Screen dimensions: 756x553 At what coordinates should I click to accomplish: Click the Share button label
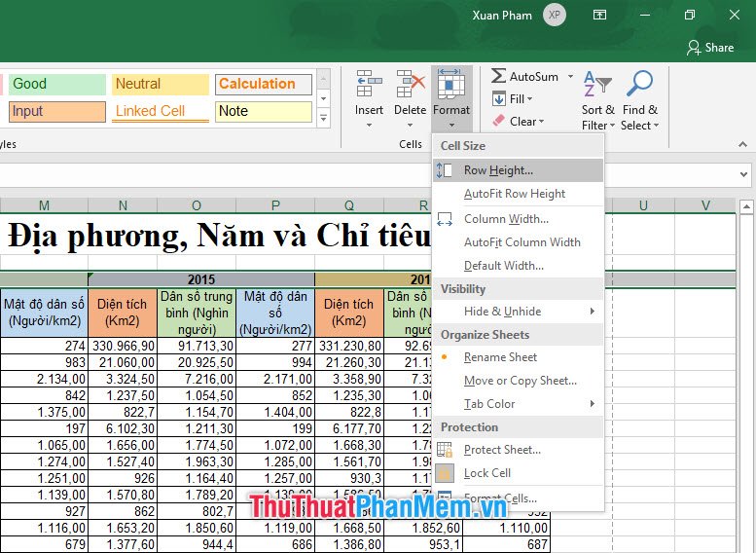pos(719,48)
